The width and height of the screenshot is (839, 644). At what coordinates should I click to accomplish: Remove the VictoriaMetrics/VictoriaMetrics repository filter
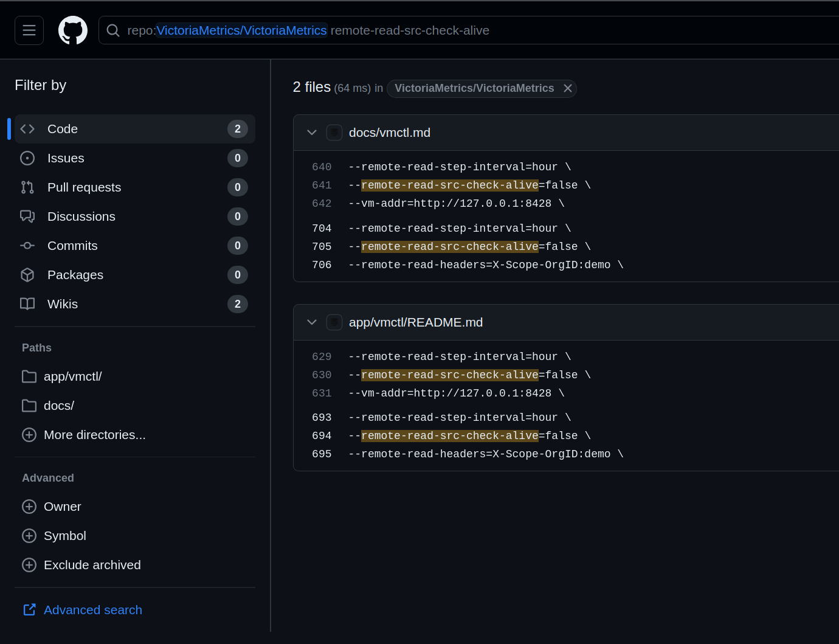coord(567,88)
